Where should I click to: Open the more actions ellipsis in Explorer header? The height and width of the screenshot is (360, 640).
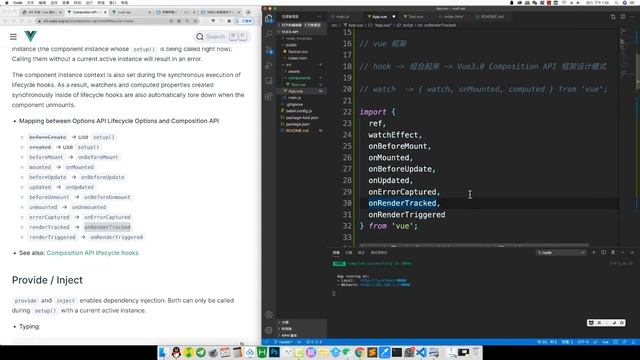click(x=319, y=17)
